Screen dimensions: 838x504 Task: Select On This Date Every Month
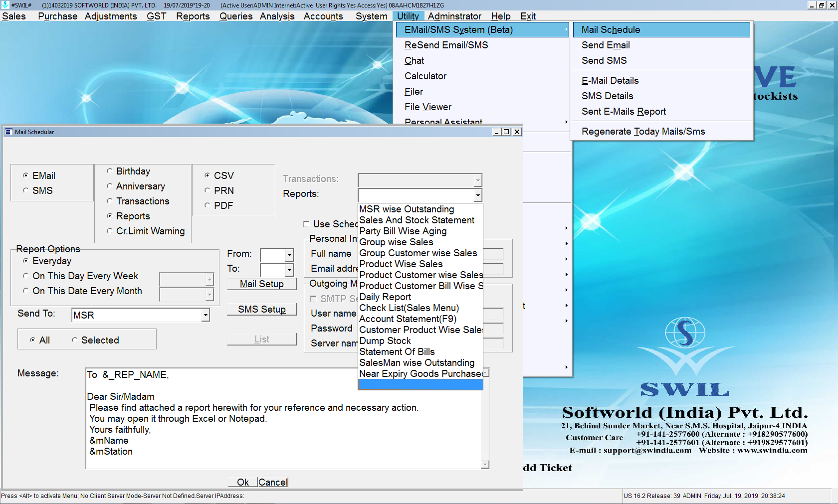tap(25, 291)
